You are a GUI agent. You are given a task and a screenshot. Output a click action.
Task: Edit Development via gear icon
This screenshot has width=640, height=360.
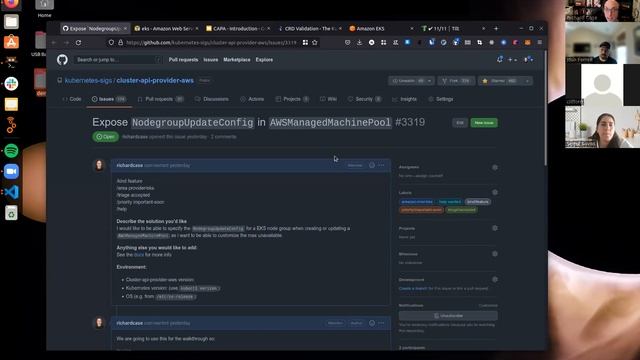pyautogui.click(x=495, y=280)
